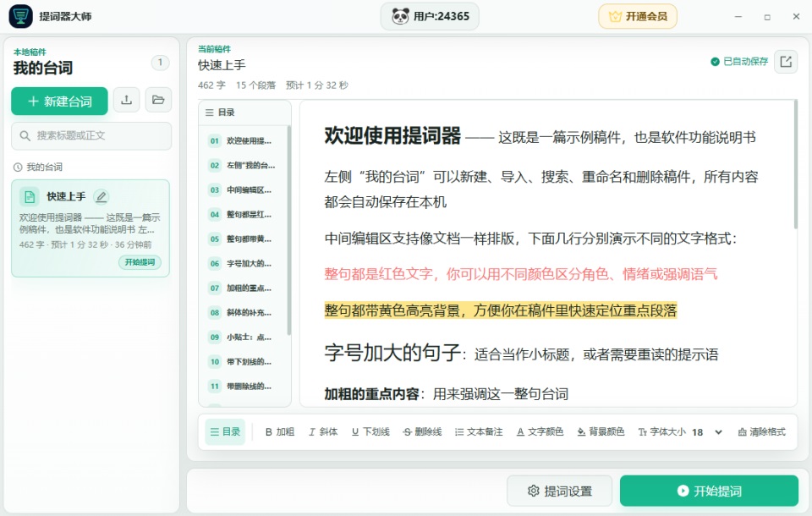Toggle the 目录 outline panel button
Screen dimensions: 812x516
225,432
